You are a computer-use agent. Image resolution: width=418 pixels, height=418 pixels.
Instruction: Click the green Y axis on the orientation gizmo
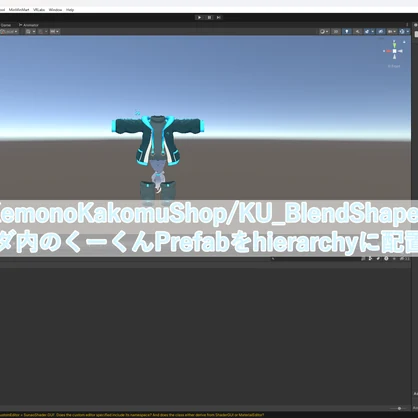(x=394, y=44)
